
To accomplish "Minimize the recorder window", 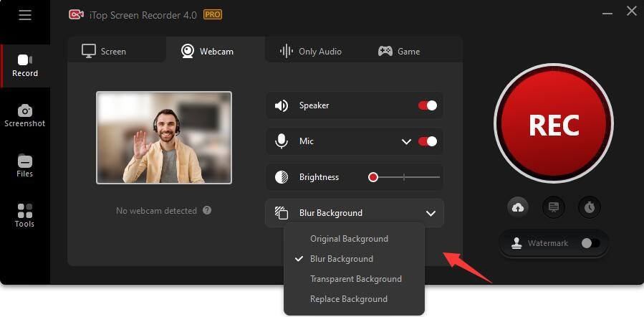I will [607, 14].
